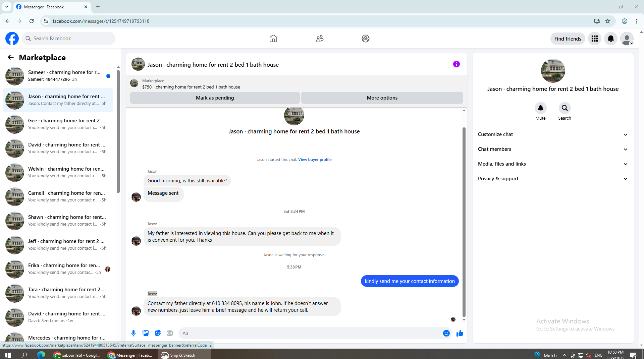Reload the page in browser toolbar
The image size is (644, 359).
tap(32, 21)
